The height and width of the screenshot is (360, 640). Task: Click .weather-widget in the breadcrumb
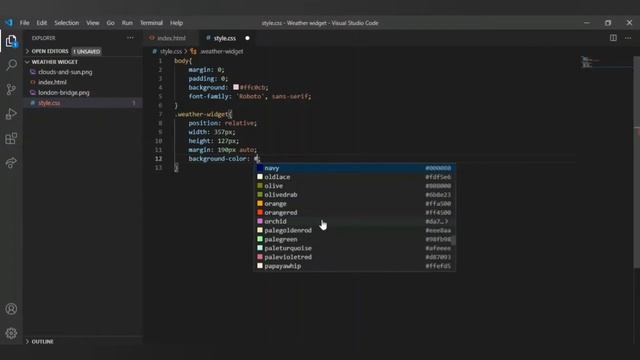(221, 51)
